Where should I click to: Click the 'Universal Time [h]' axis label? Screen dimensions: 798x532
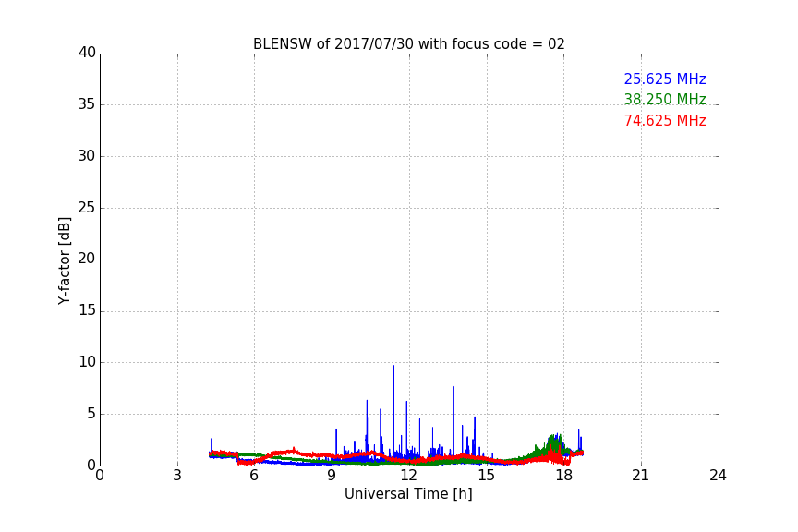pos(408,494)
